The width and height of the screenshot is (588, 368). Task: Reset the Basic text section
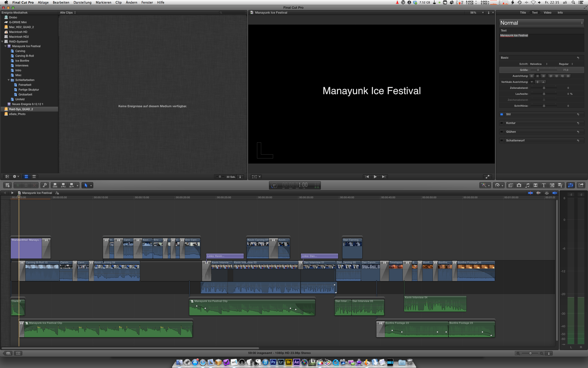[x=578, y=58]
